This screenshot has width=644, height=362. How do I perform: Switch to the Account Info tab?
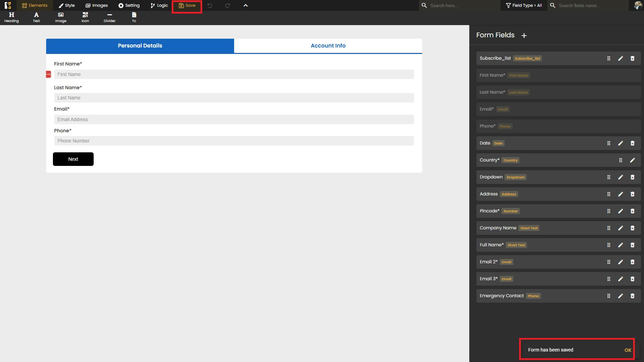tap(328, 46)
